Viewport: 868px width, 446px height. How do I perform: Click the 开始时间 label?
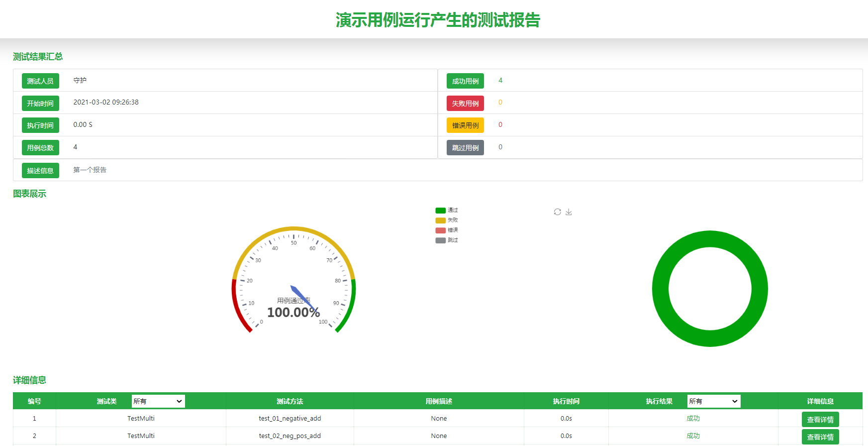click(x=40, y=103)
